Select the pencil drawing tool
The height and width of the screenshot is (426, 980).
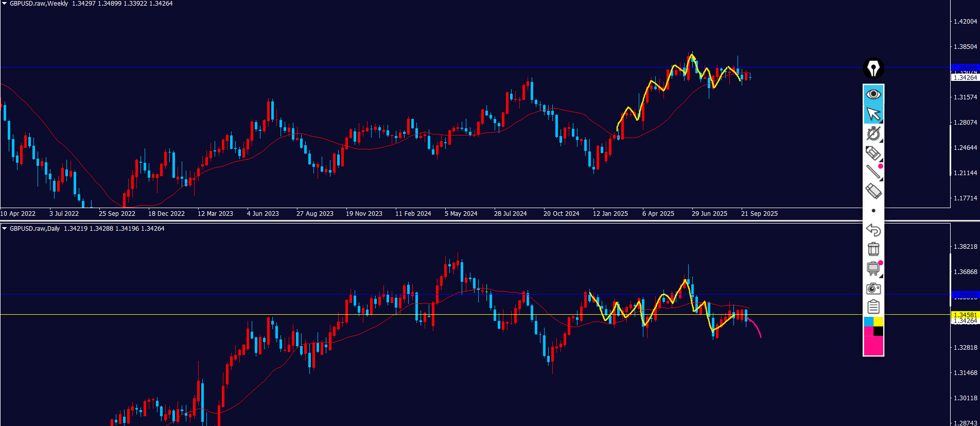point(873,153)
